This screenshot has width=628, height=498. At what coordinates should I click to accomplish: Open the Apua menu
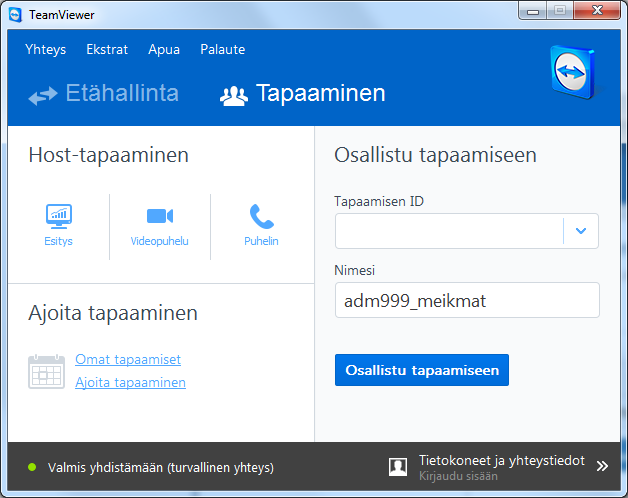(164, 49)
